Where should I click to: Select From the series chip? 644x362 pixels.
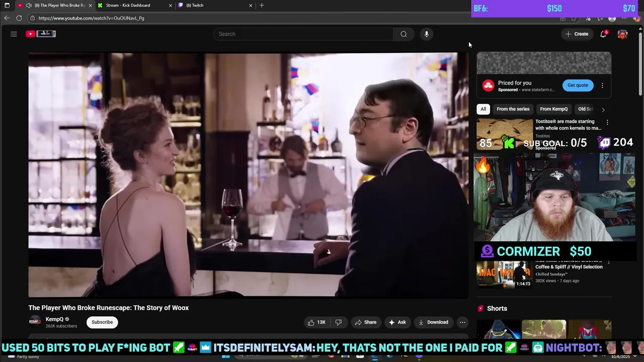point(513,109)
